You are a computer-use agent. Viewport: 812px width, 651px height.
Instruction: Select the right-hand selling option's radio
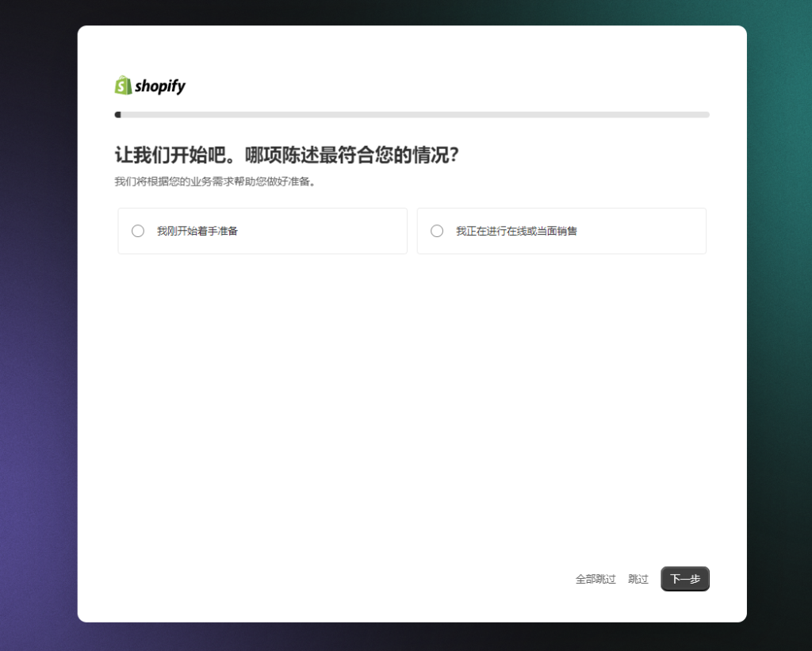(437, 231)
